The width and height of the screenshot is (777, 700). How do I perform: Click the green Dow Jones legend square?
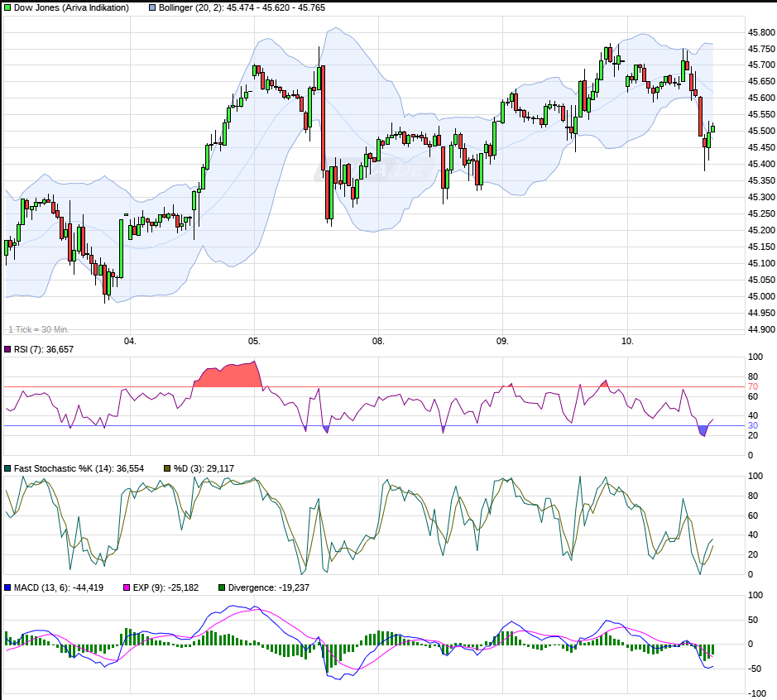pyautogui.click(x=7, y=7)
